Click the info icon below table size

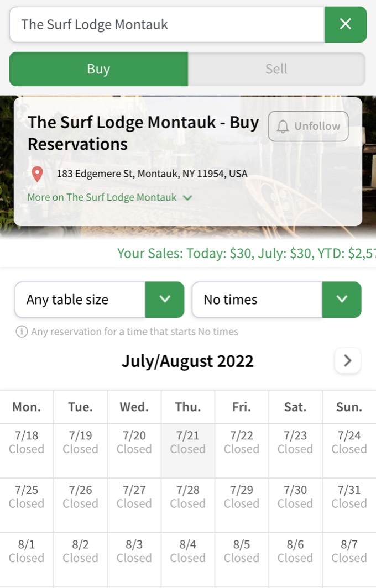[x=22, y=332]
